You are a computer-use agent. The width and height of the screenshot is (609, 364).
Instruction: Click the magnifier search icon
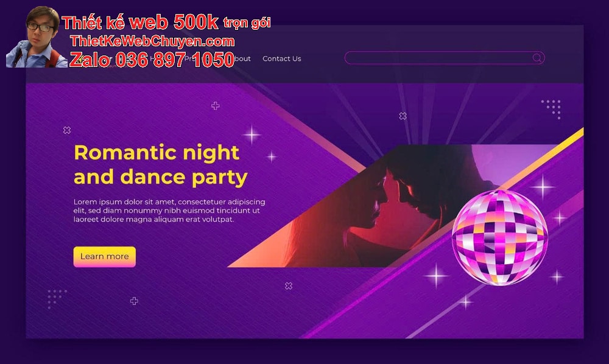537,58
